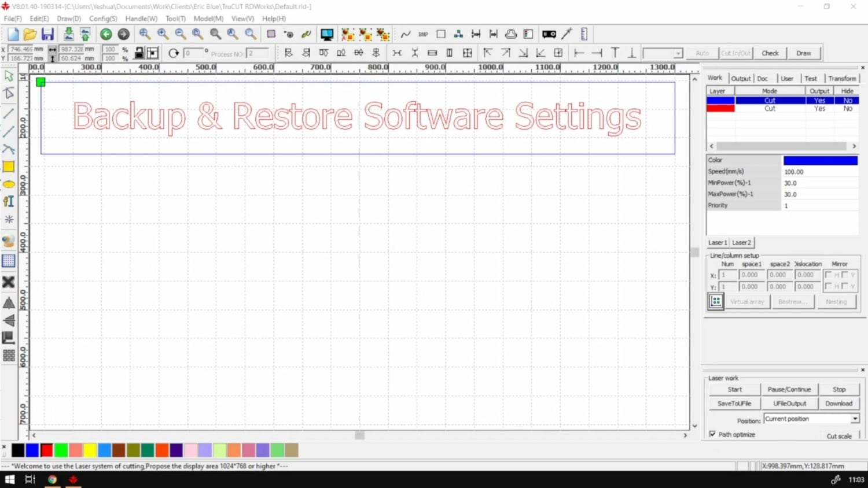This screenshot has height=488, width=868.
Task: Save the document with the floppy disk icon
Action: [x=47, y=35]
